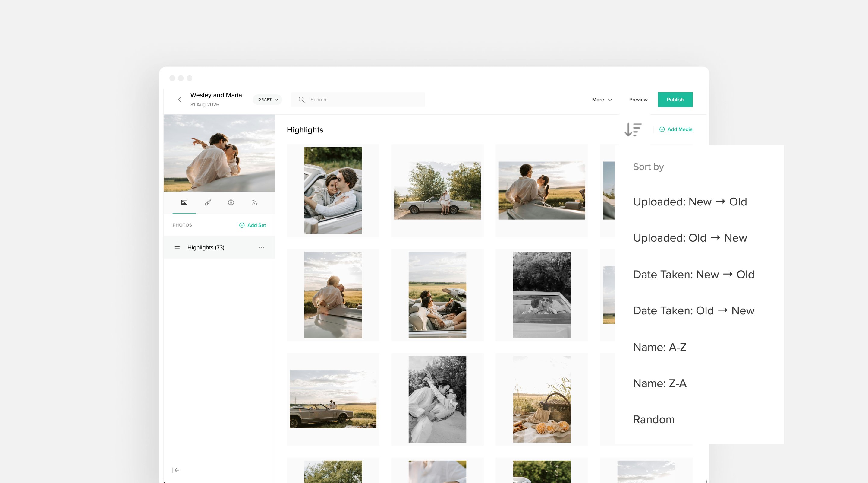
Task: Click the 31 Aug 2026 date text
Action: [x=205, y=105]
